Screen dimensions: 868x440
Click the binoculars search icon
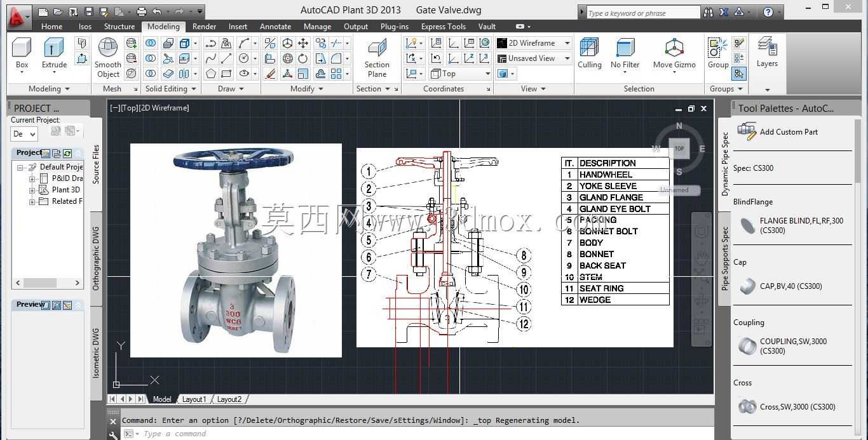709,12
